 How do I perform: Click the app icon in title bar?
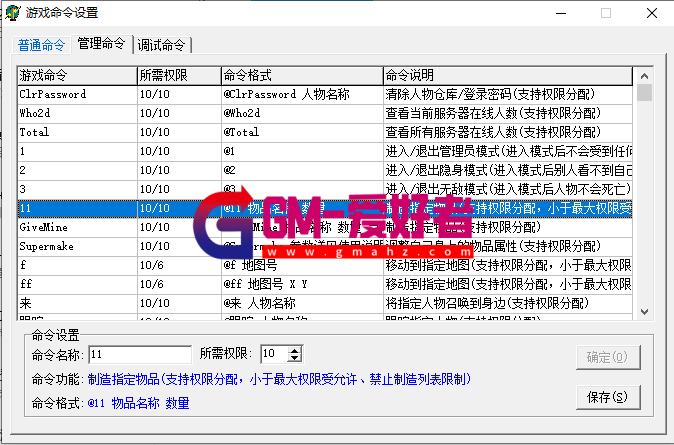(15, 13)
